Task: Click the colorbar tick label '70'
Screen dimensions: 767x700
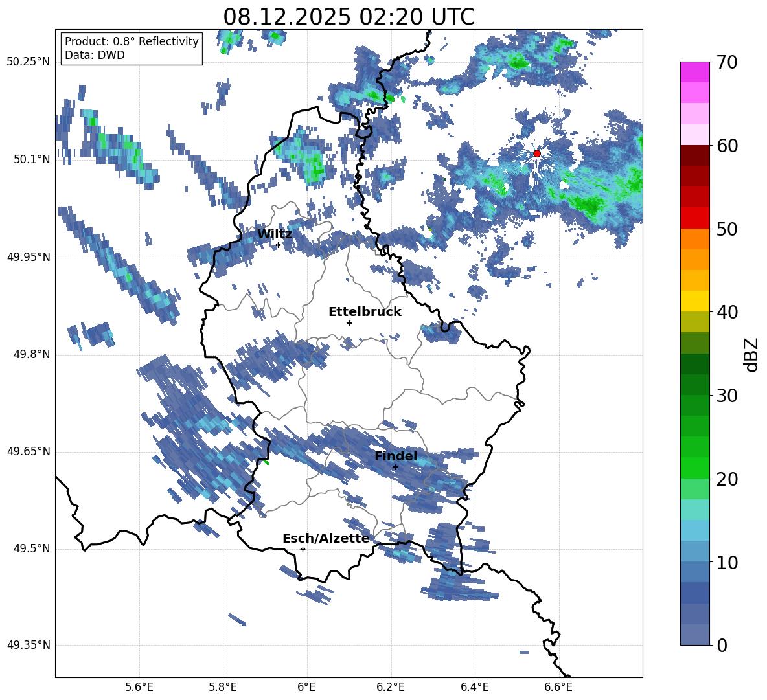Action: 726,62
